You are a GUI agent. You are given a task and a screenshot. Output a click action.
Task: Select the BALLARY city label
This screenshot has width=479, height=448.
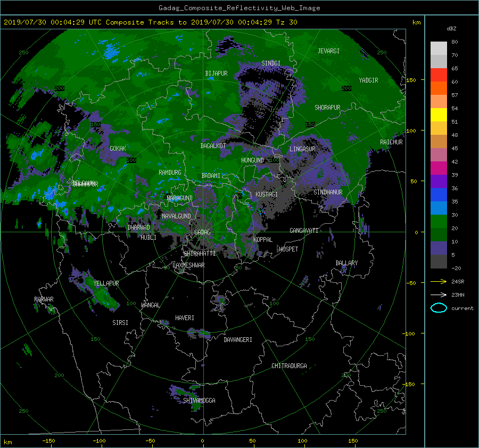click(x=346, y=263)
